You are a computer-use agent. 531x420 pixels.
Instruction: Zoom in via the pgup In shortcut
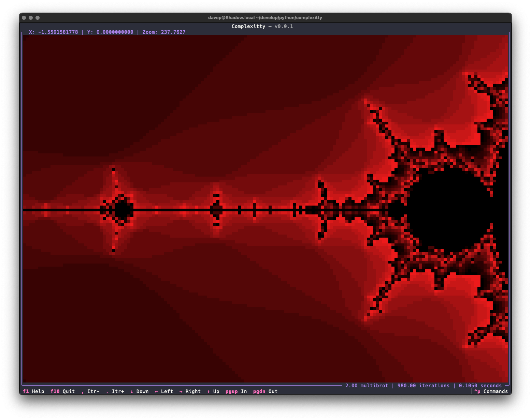(x=236, y=391)
